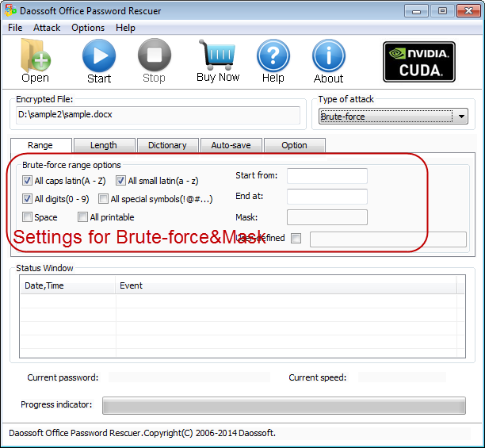Enable All special symbols checkbox
The image size is (485, 448).
coord(103,199)
